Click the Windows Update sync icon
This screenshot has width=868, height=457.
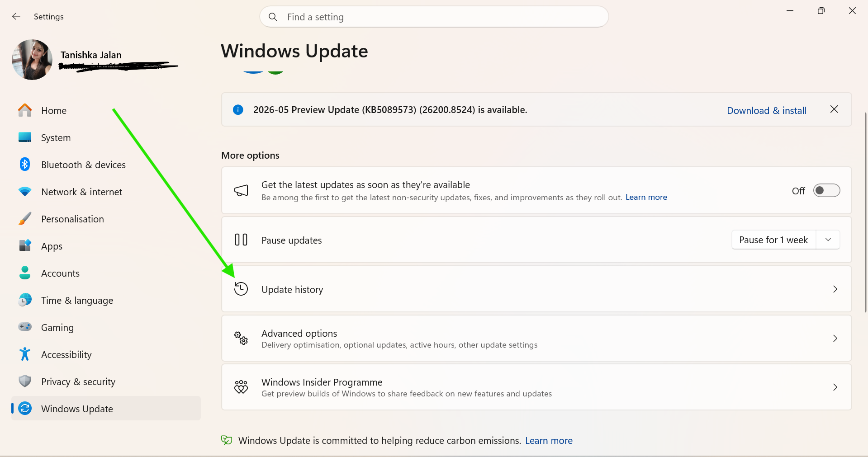pyautogui.click(x=25, y=408)
